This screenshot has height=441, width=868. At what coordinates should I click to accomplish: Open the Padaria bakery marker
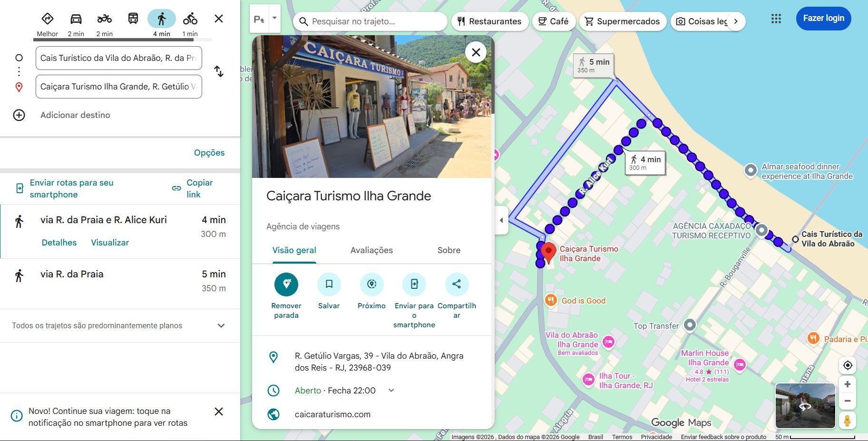[813, 338]
